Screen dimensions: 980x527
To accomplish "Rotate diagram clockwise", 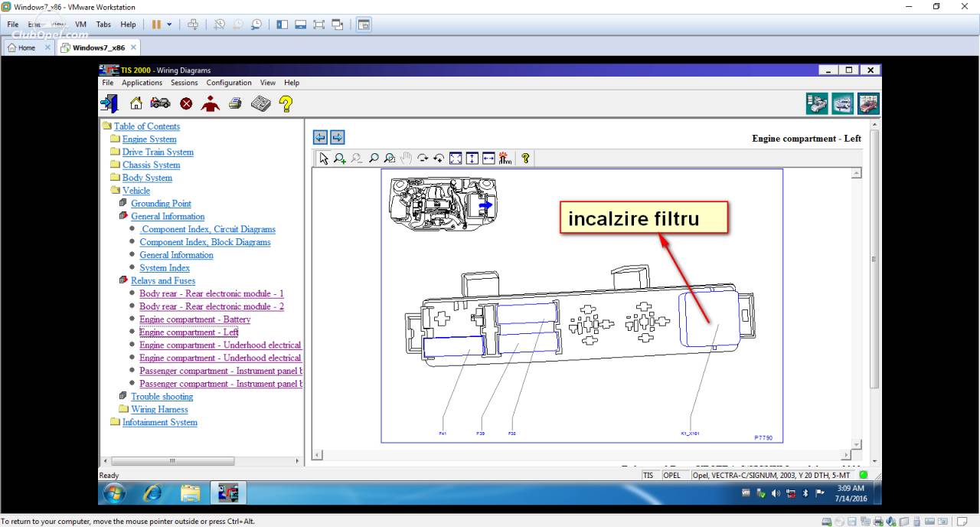I will coord(423,159).
